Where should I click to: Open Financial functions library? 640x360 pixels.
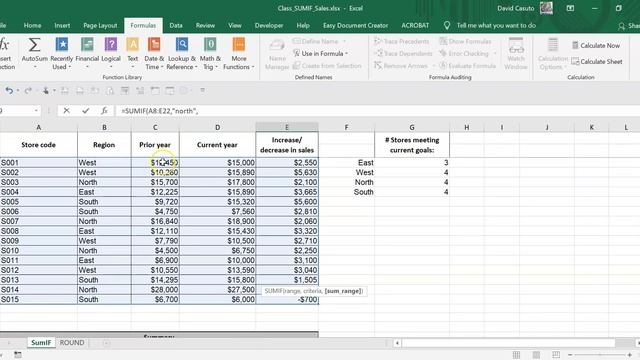(x=87, y=53)
